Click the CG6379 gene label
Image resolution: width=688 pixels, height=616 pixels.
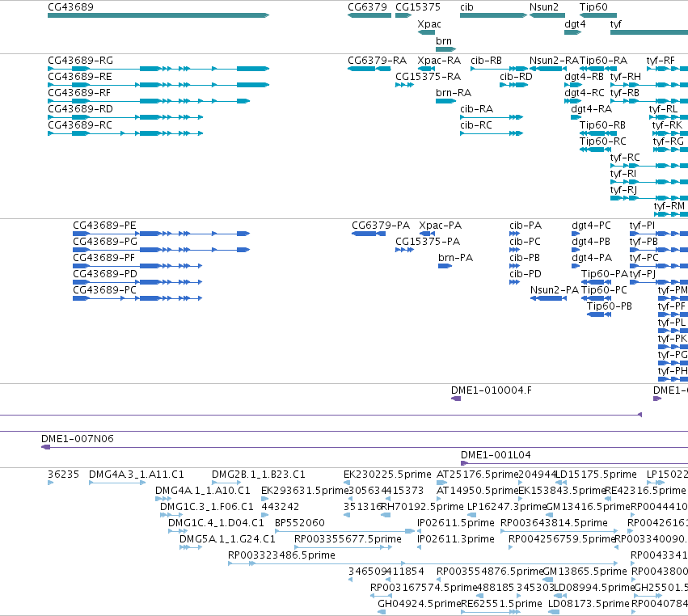(x=367, y=7)
